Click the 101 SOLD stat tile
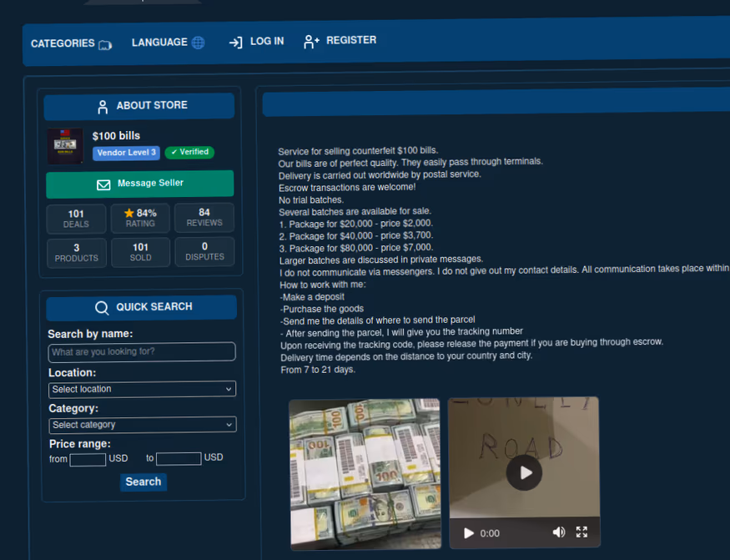This screenshot has width=730, height=560. click(x=140, y=252)
